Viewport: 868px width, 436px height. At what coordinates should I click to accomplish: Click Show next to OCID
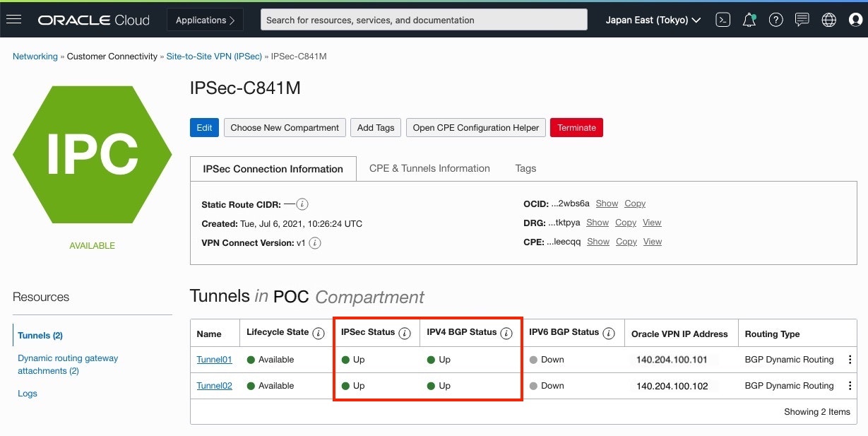pyautogui.click(x=607, y=204)
